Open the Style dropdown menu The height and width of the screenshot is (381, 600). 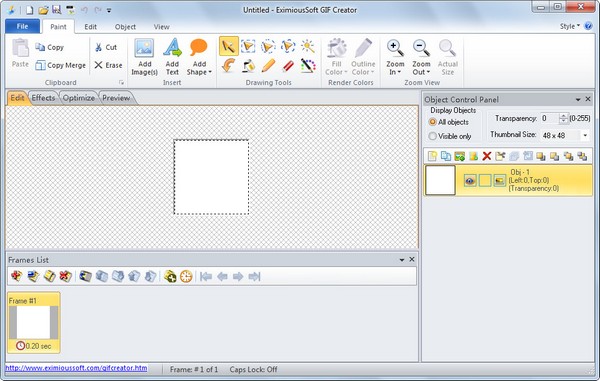click(x=570, y=26)
